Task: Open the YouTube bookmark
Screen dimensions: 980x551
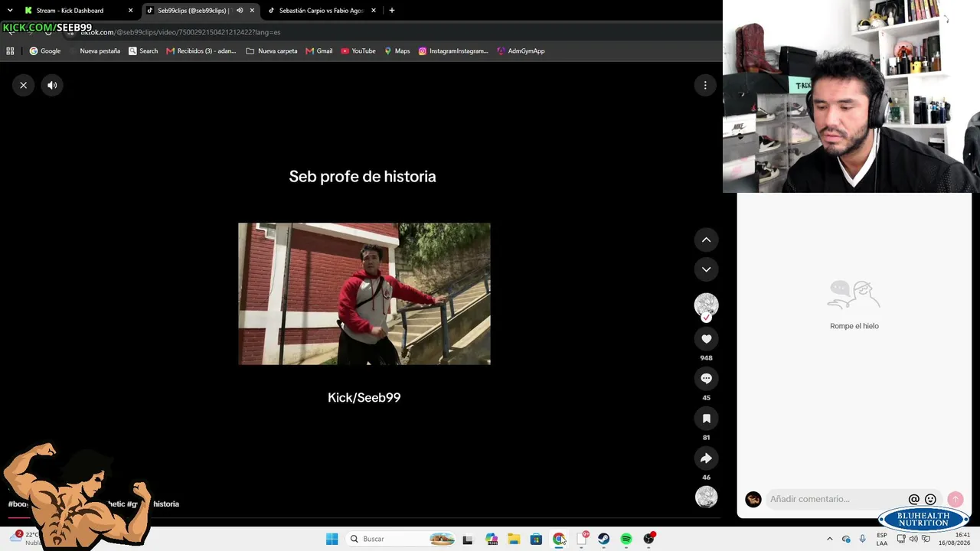Action: tap(358, 51)
